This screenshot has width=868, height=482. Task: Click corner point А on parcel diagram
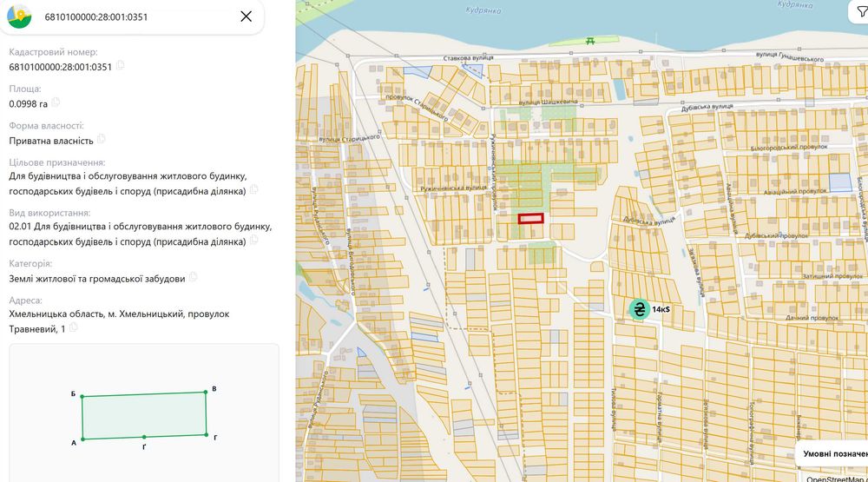coord(82,439)
